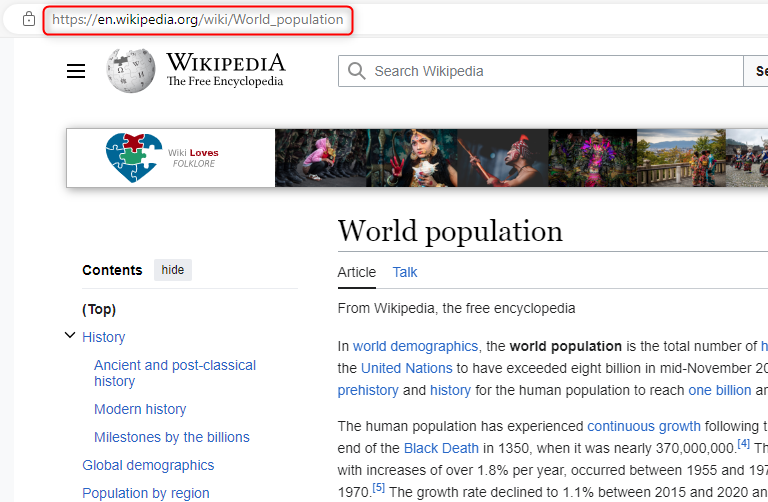Click the Wikipedia wordmark title

pos(226,63)
